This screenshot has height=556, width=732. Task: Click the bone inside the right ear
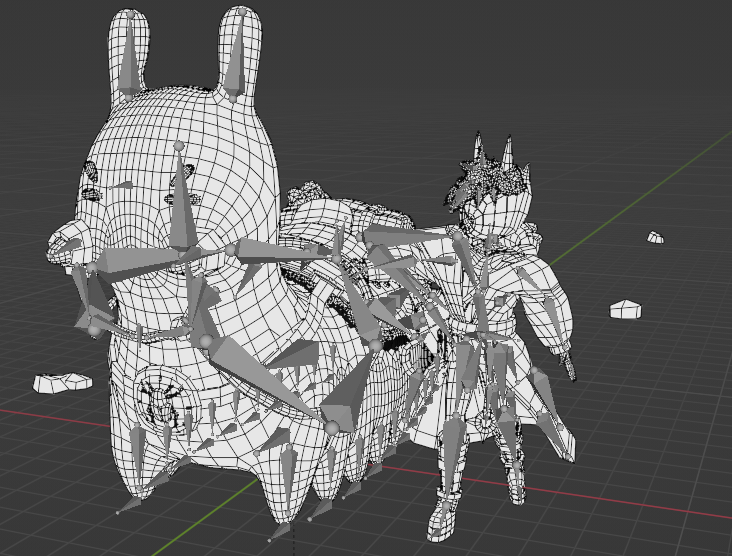pos(233,68)
